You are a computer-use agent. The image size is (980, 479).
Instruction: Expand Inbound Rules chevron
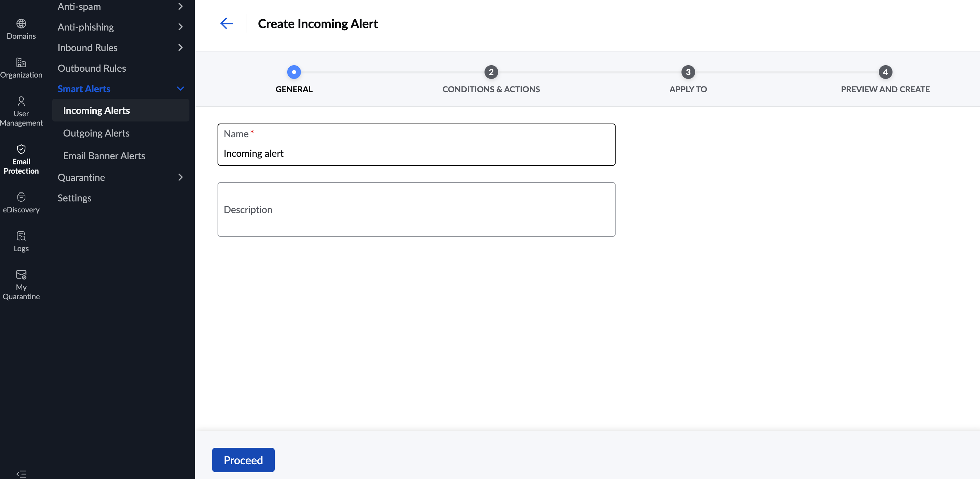180,48
